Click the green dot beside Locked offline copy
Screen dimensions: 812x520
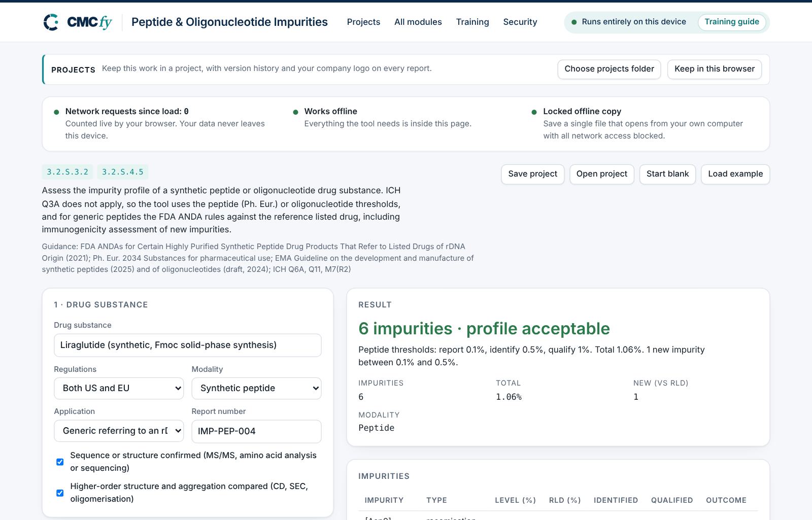point(534,112)
